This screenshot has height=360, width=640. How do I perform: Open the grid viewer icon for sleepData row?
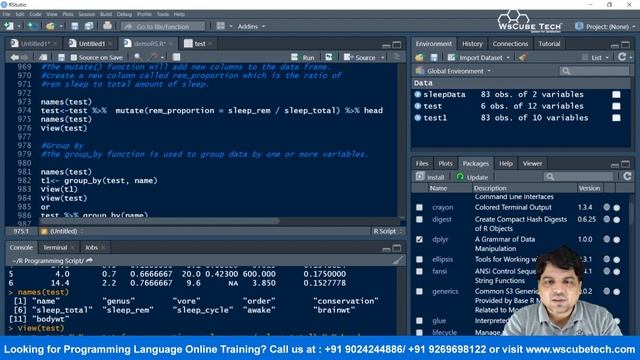click(616, 94)
